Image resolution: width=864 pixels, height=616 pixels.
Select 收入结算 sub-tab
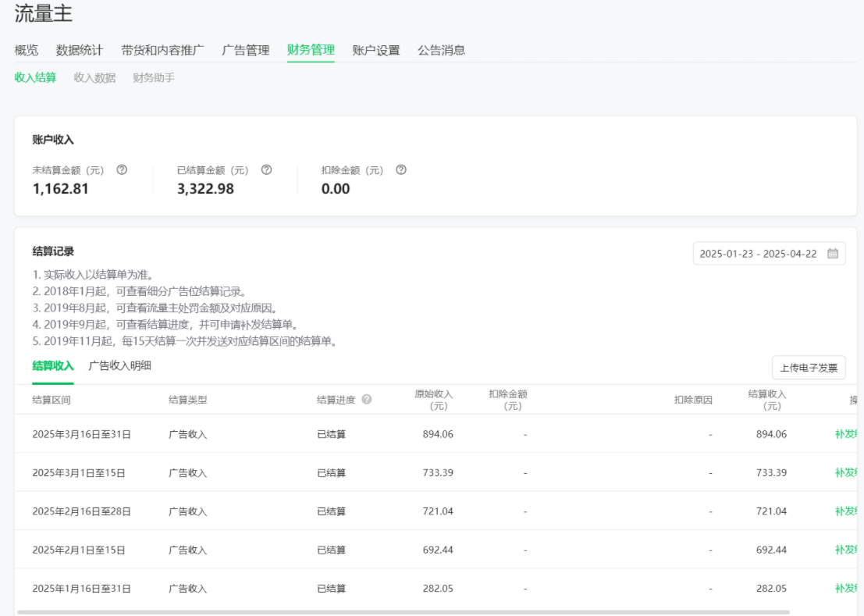35,78
